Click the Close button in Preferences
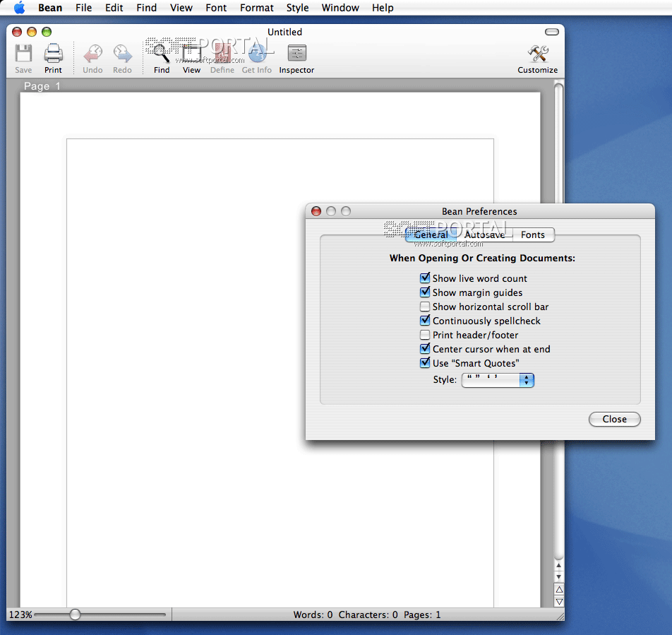Image resolution: width=672 pixels, height=635 pixels. (615, 420)
